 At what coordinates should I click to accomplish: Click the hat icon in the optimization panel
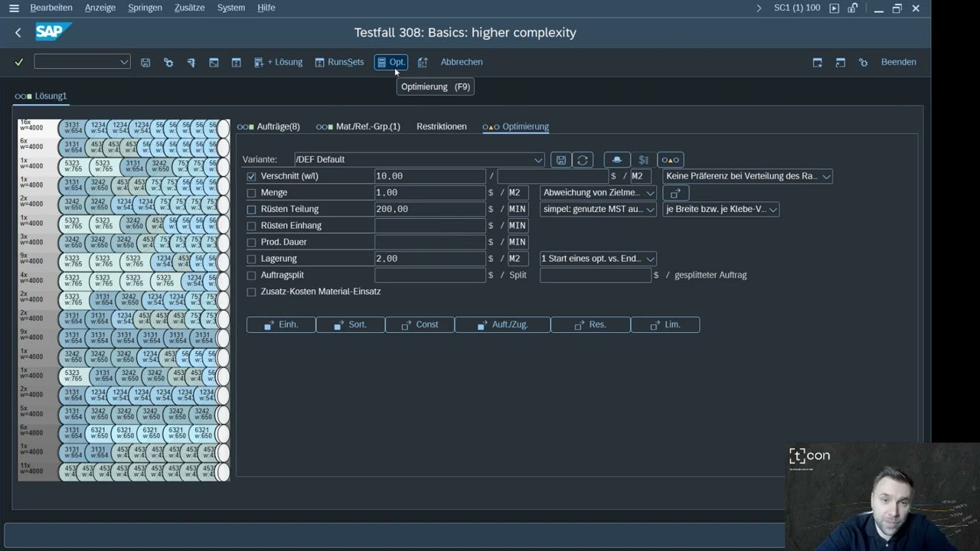pyautogui.click(x=616, y=160)
